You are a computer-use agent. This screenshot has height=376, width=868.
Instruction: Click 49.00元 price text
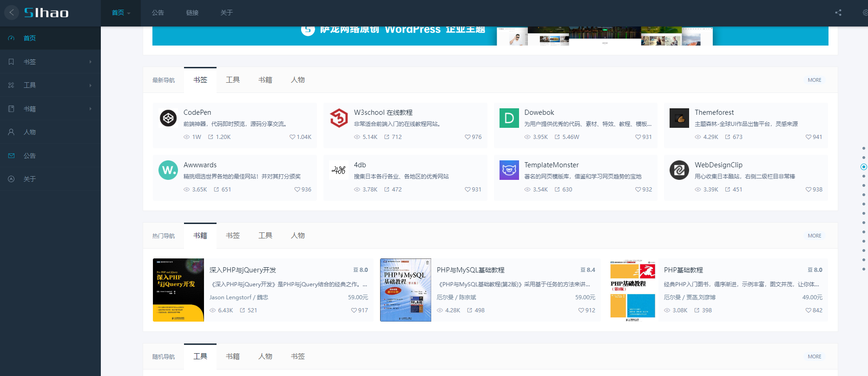(812, 297)
